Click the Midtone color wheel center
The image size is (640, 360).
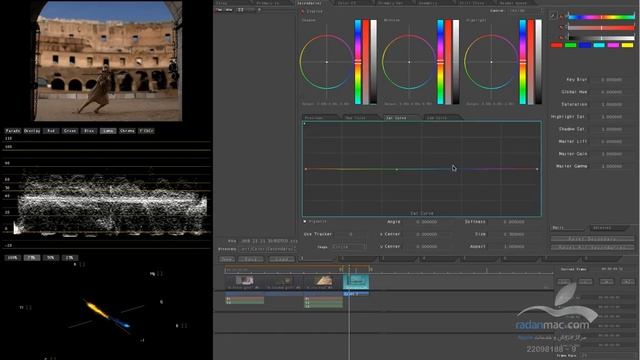tap(409, 62)
